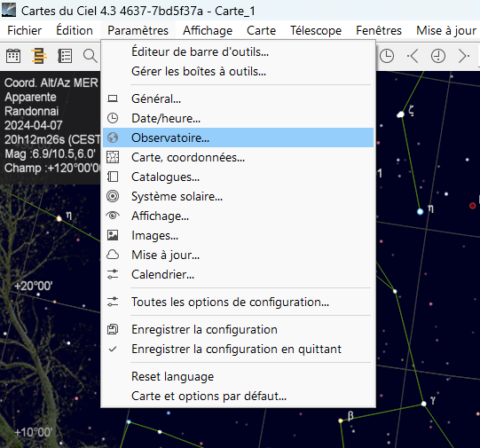Click the sliders icon beside Toutes les options
Screen dimensions: 480x448
[113, 302]
